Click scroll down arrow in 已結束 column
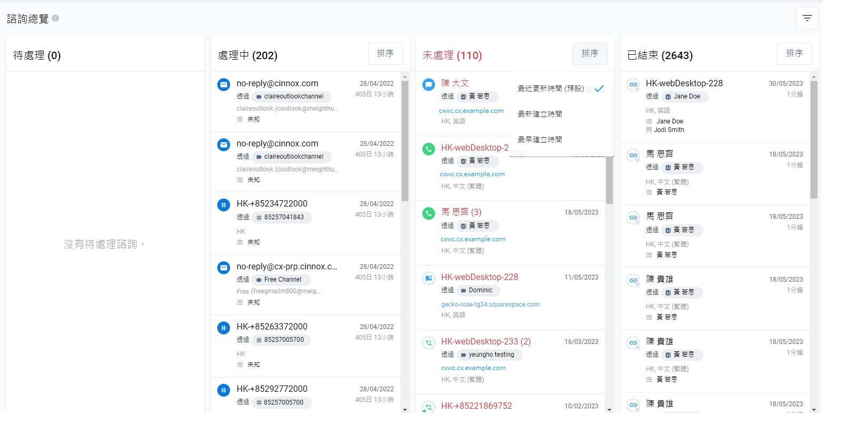Image resolution: width=868 pixels, height=444 pixels. coord(814,409)
